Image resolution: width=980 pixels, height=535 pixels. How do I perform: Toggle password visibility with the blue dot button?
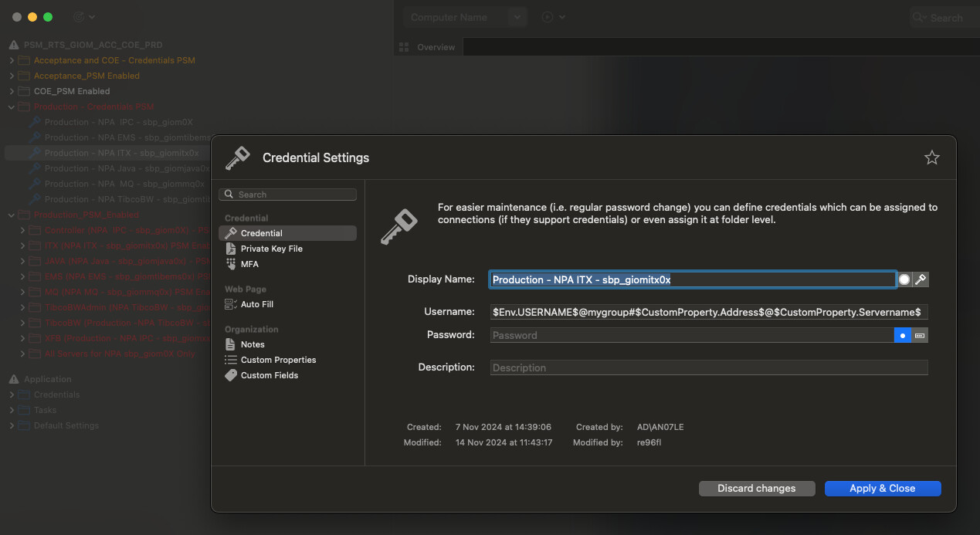pos(902,335)
